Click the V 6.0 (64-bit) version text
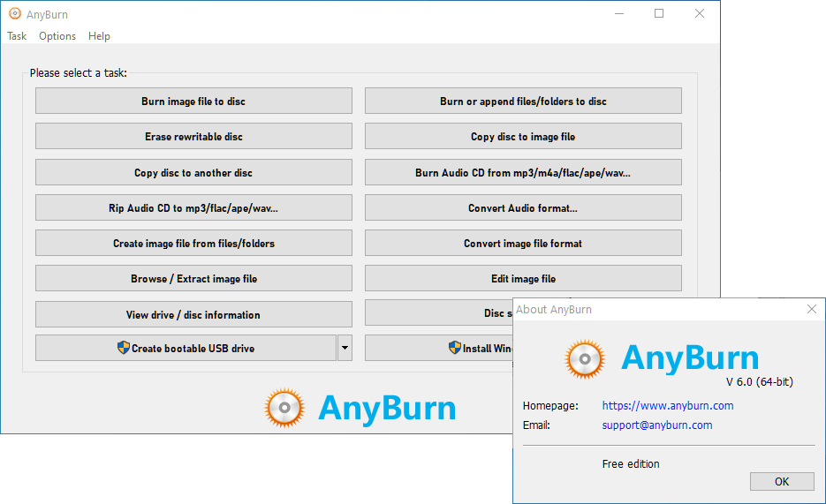The width and height of the screenshot is (826, 504). pyautogui.click(x=759, y=382)
